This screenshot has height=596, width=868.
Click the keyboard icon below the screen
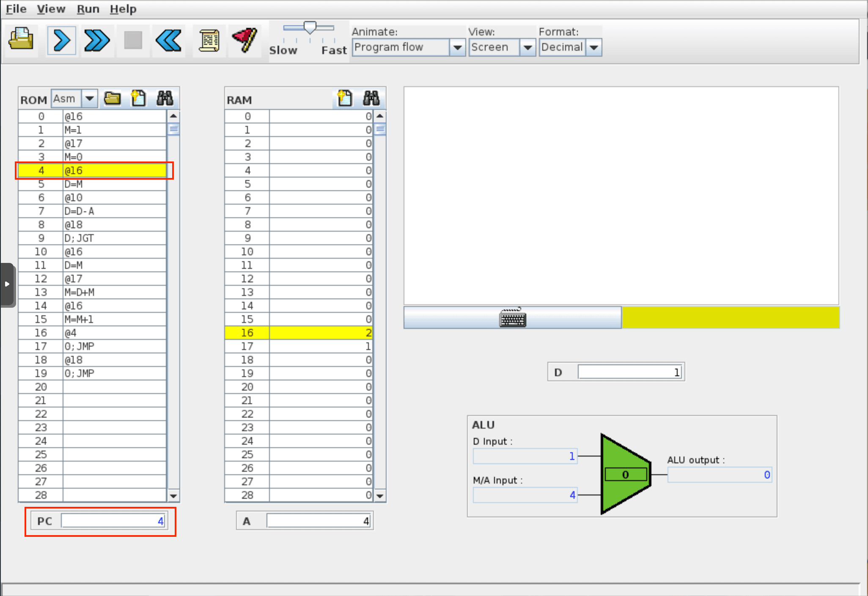tap(513, 318)
